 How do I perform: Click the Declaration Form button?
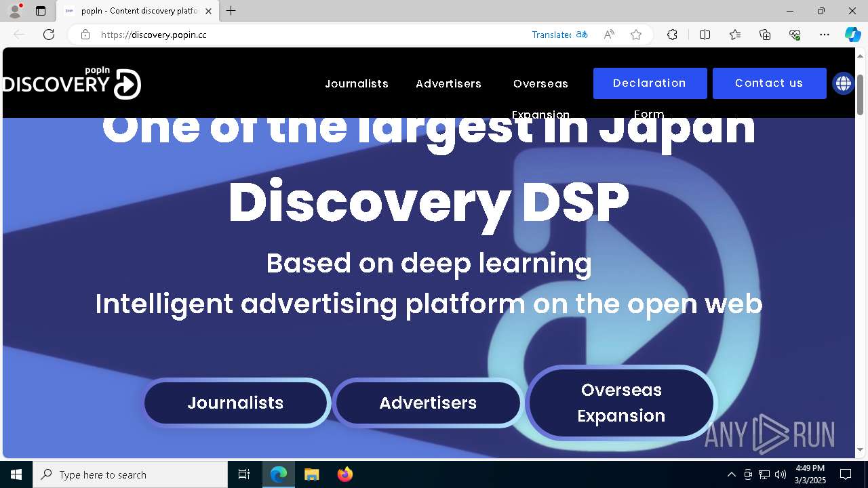click(x=650, y=83)
